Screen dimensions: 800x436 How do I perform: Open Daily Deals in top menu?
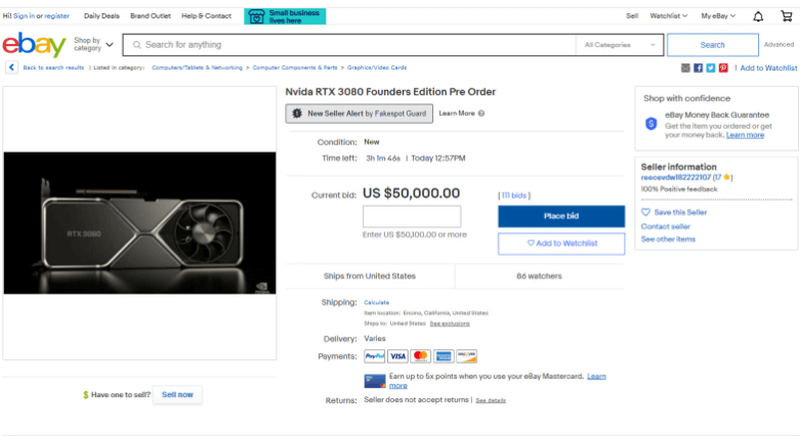[x=102, y=16]
